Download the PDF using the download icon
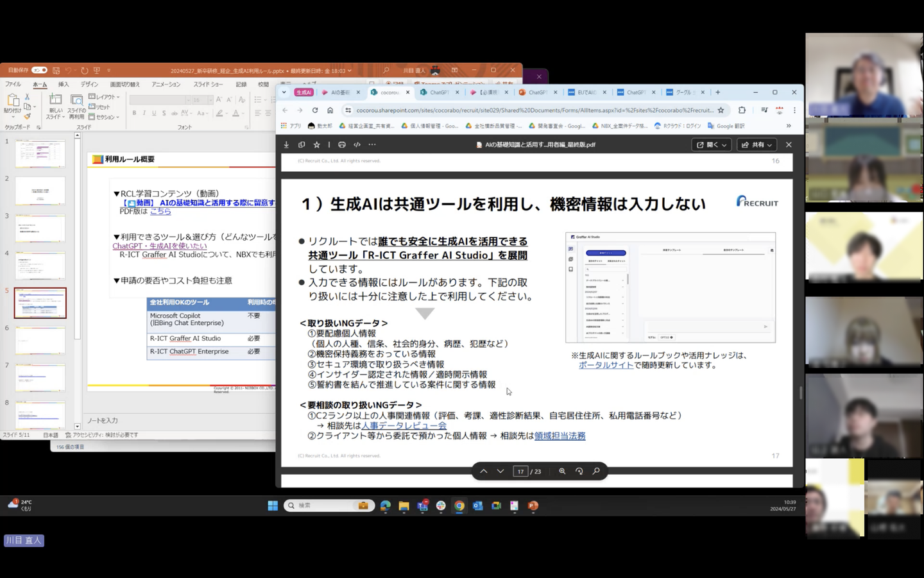924x578 pixels. 286,145
